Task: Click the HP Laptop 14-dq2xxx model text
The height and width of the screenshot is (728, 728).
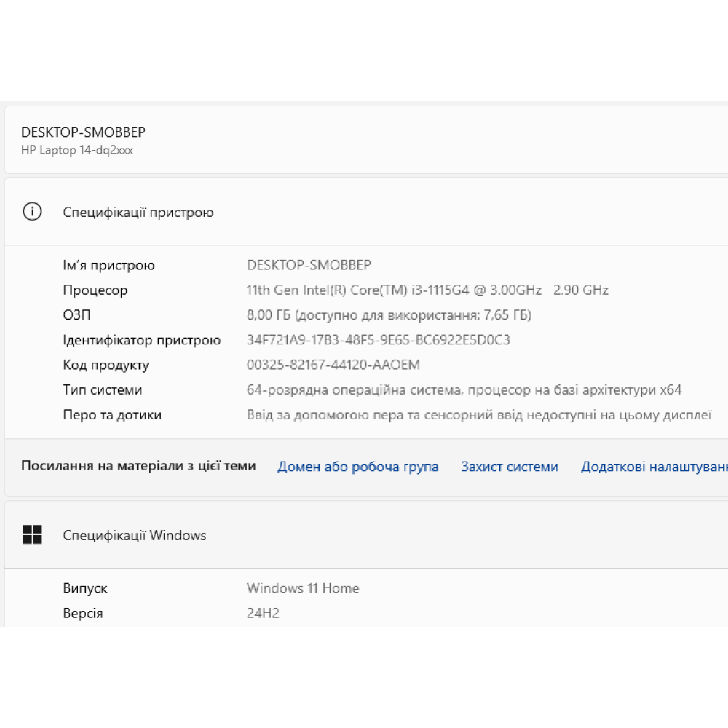Action: tap(77, 151)
